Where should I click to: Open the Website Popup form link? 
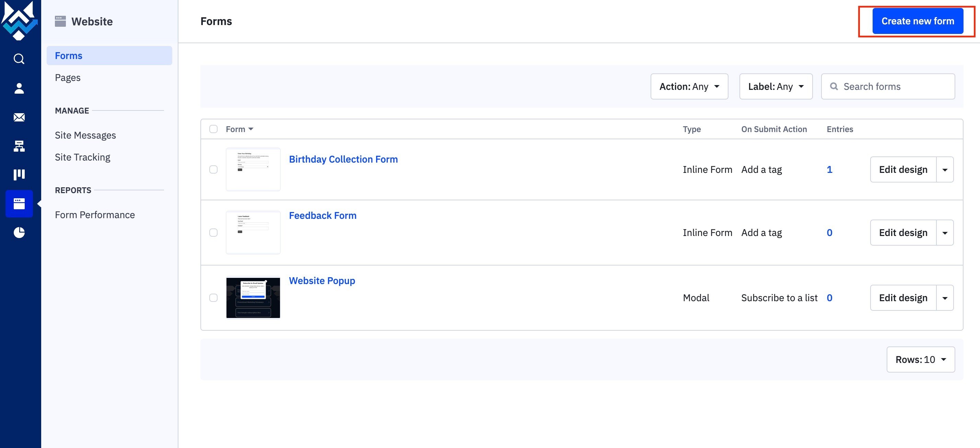click(x=322, y=281)
